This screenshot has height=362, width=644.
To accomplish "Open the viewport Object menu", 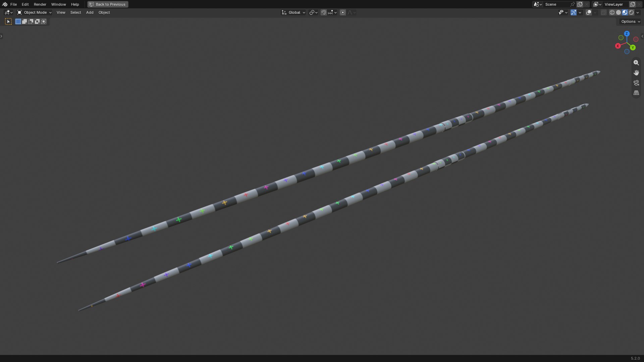I will [104, 12].
